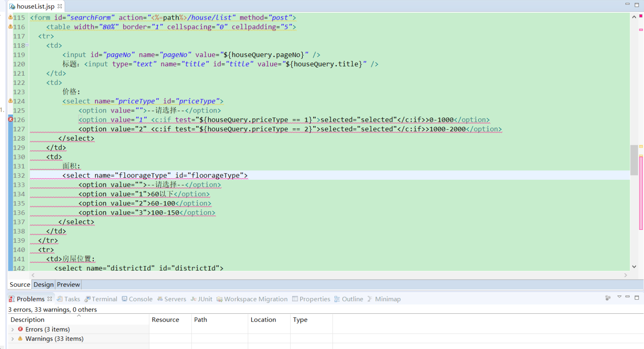Open the Console view

coord(137,299)
